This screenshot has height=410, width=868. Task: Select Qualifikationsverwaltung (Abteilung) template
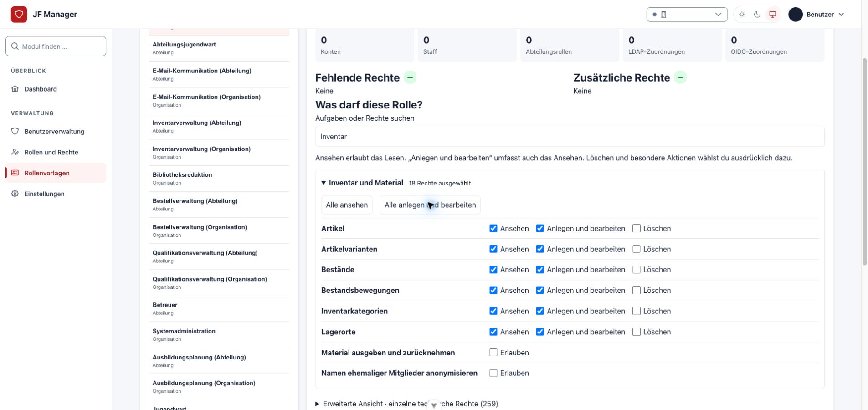(219, 256)
